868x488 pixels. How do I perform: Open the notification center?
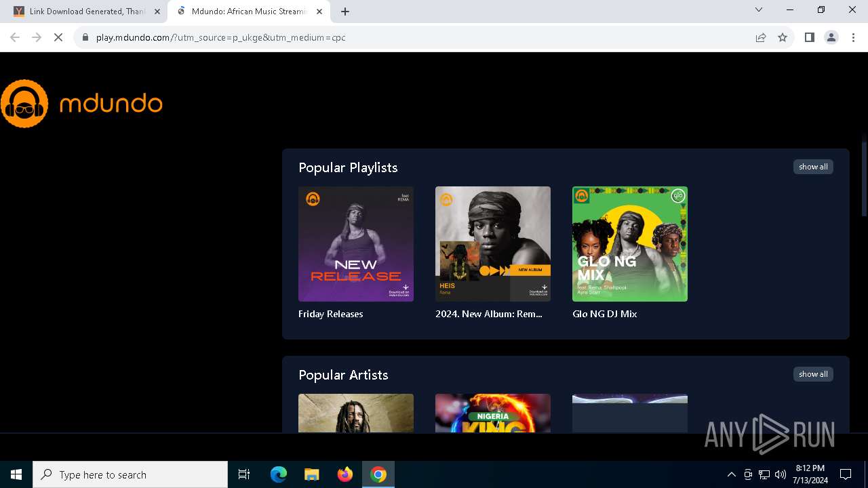tap(846, 474)
